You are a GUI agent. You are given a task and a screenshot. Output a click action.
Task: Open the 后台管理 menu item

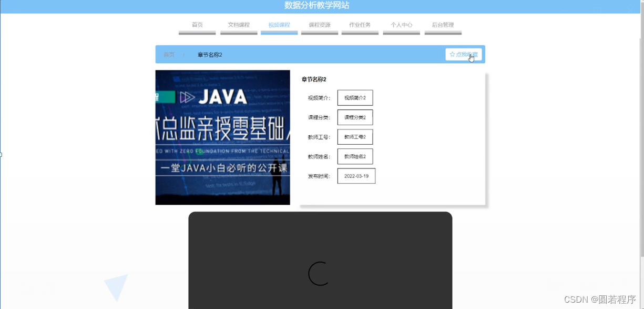(x=442, y=24)
